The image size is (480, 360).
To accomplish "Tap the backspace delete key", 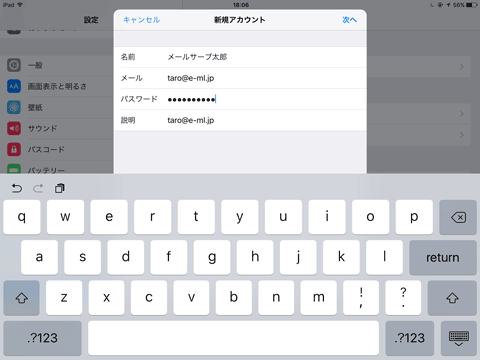I will click(x=458, y=217).
